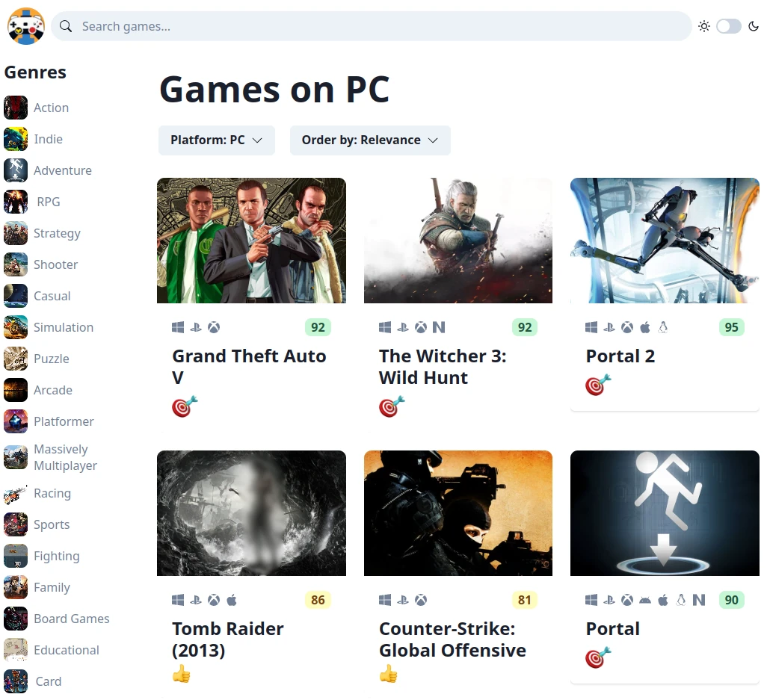Click the Fighting genre icon
This screenshot has width=767, height=700.
click(16, 556)
